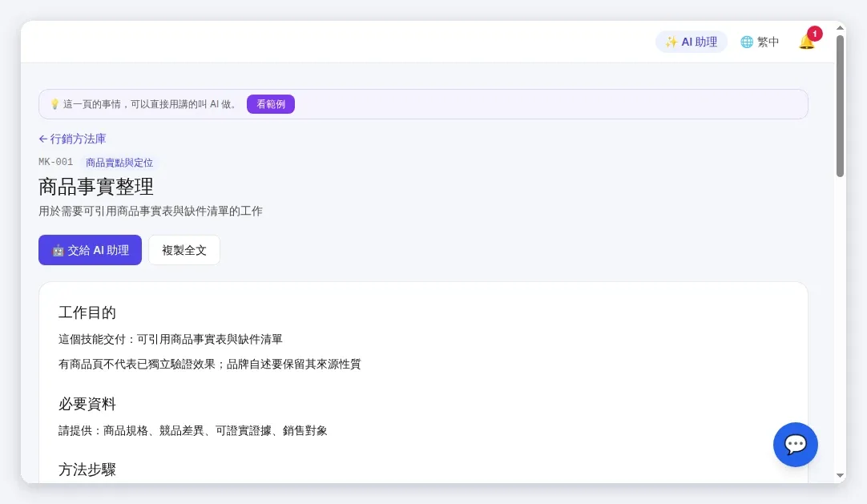Click the 工作目的 heading

click(x=87, y=312)
